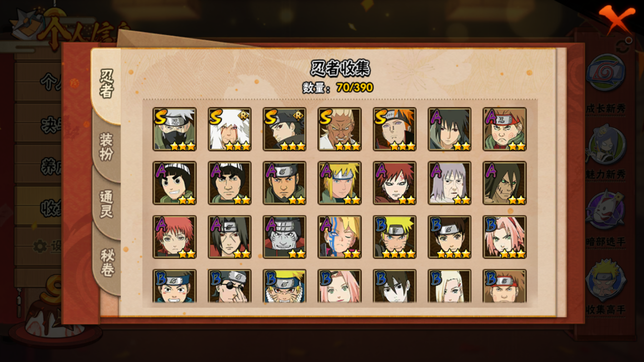
Task: Open the A-rank Itachi ninja card
Action: tap(229, 237)
